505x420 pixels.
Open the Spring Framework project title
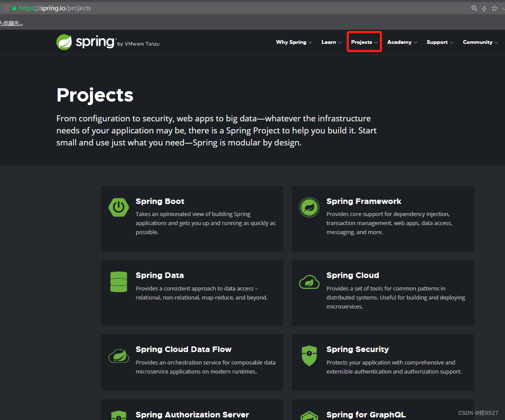pos(363,201)
